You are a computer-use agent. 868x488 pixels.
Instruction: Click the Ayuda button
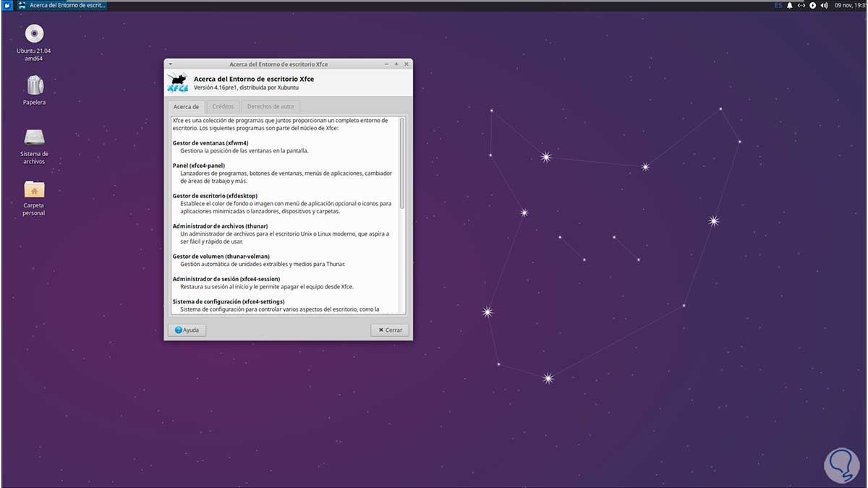(x=187, y=330)
